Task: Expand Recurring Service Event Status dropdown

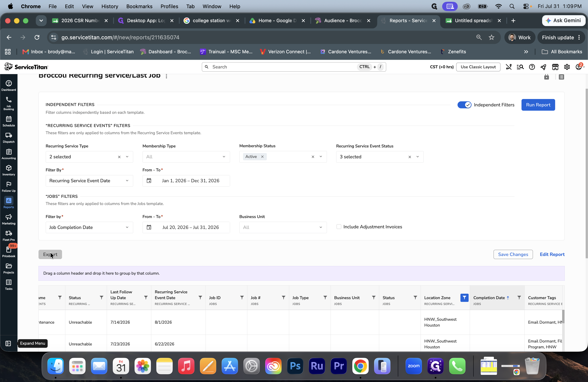Action: tap(417, 157)
